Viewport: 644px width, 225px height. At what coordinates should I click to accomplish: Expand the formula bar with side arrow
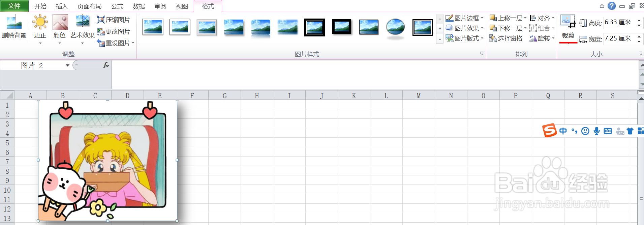[641, 65]
